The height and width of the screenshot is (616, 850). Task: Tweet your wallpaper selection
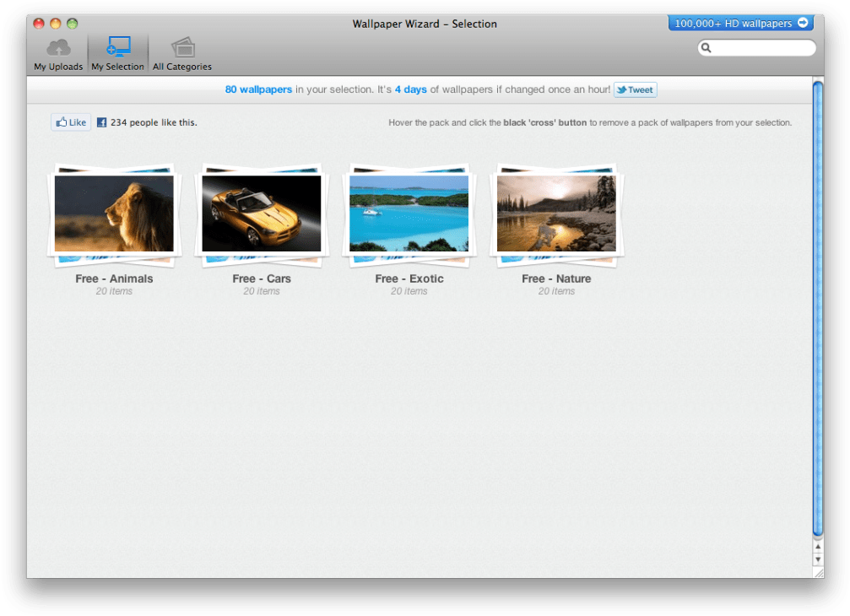(x=635, y=89)
